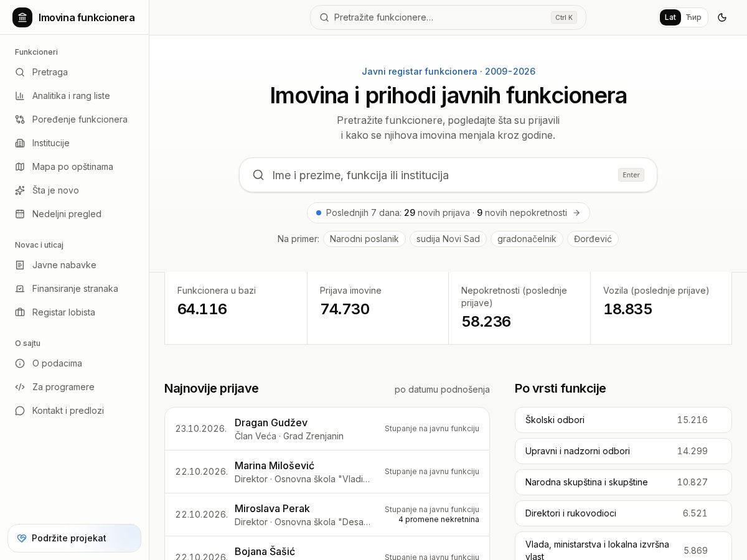The width and height of the screenshot is (747, 560).
Task: Click the O podacima info icon
Action: point(20,363)
